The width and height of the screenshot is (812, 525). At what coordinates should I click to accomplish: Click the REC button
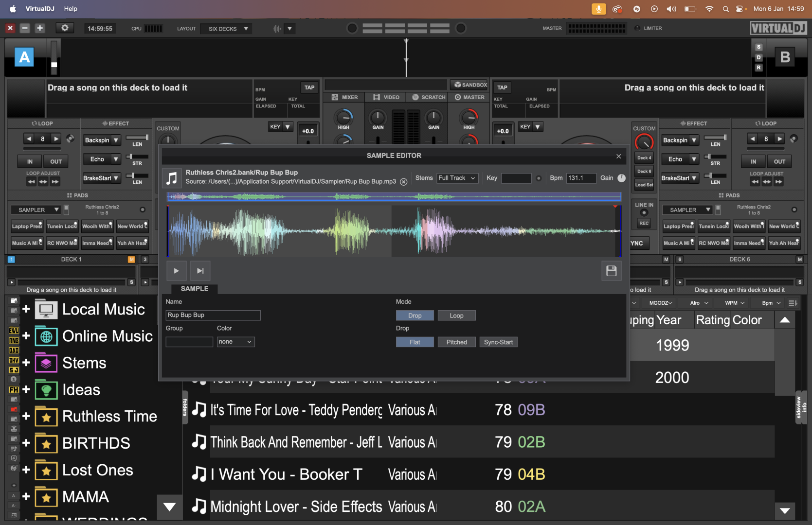click(644, 223)
